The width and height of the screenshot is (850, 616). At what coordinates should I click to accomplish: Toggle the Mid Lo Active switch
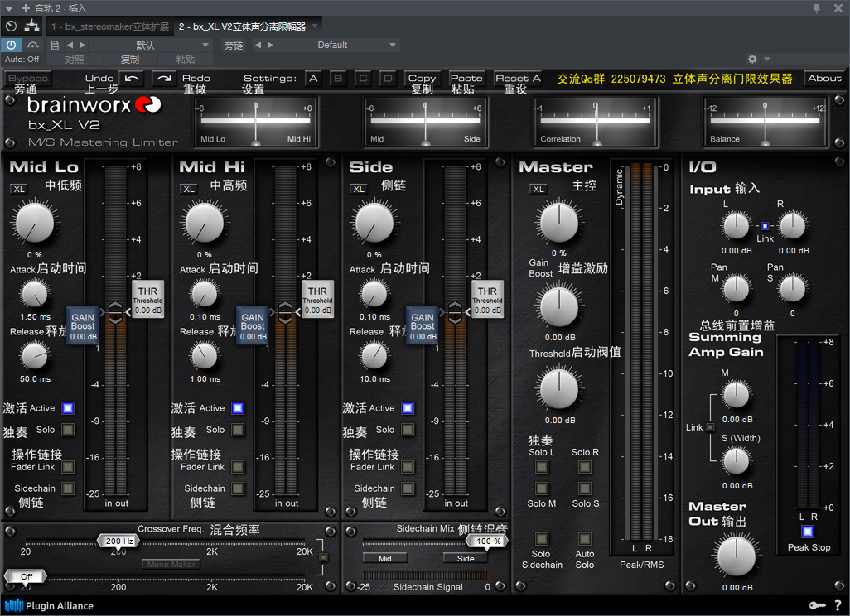(x=68, y=408)
